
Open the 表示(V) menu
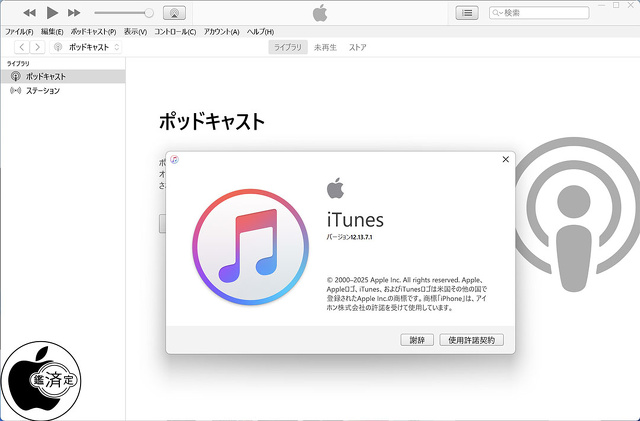[135, 32]
